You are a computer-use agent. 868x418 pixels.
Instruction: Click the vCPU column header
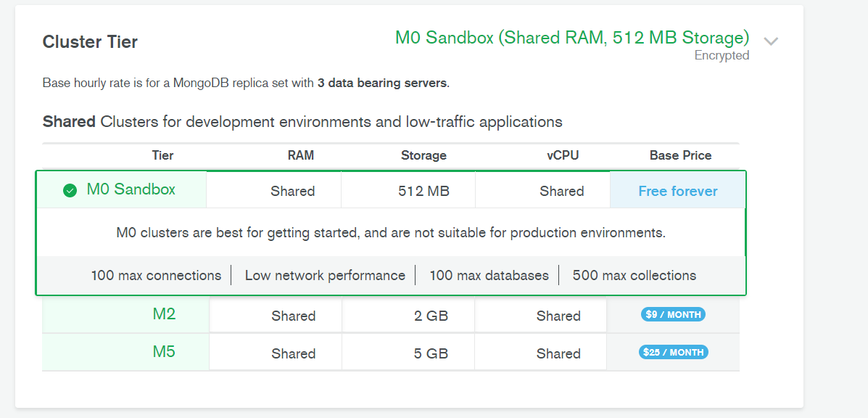(563, 155)
